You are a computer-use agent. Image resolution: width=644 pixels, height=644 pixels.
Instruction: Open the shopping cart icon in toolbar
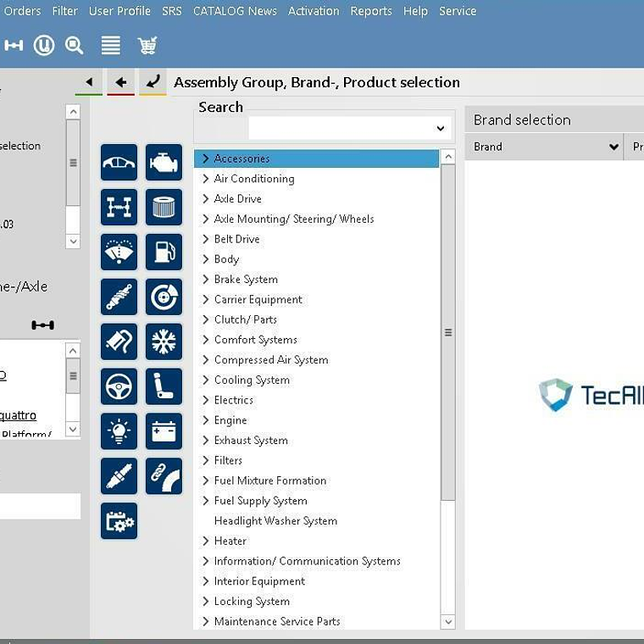(x=147, y=46)
